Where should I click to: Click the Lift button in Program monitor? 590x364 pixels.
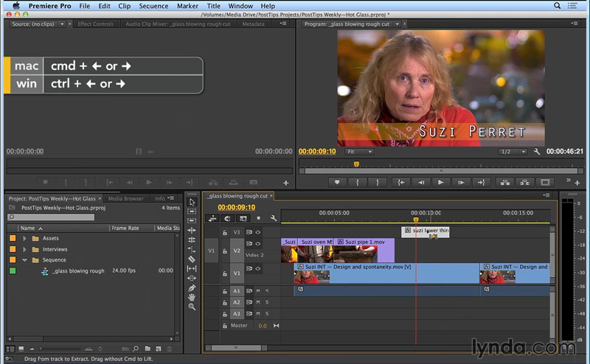[x=505, y=183]
